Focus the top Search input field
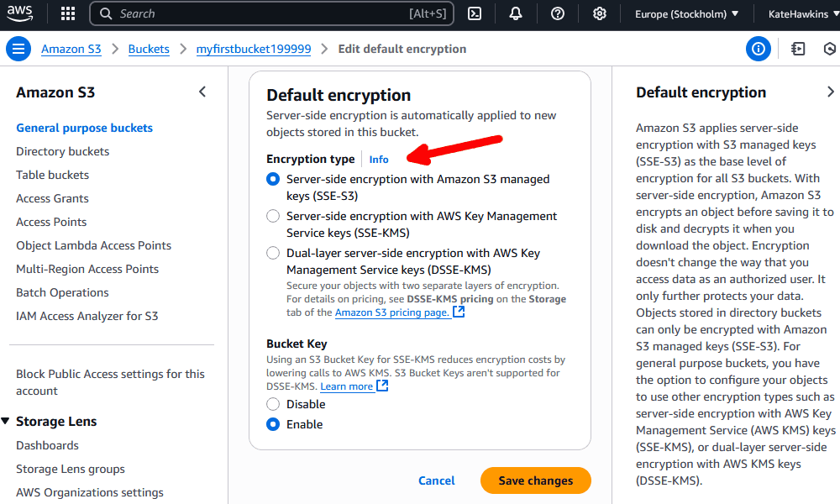 click(x=271, y=14)
